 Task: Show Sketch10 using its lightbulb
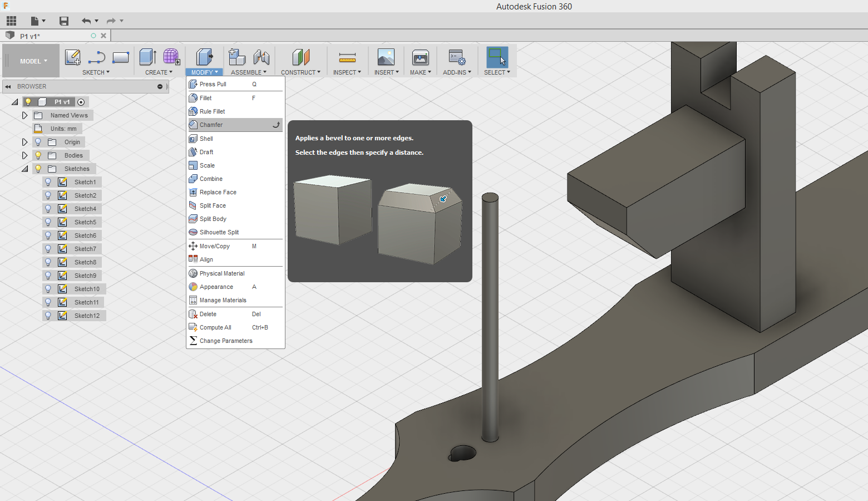(48, 289)
